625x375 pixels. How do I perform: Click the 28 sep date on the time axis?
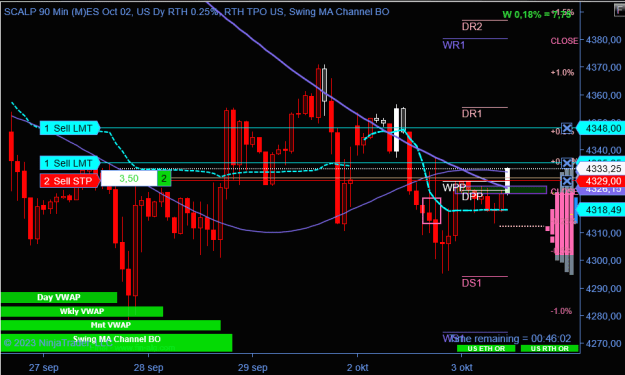point(148,367)
